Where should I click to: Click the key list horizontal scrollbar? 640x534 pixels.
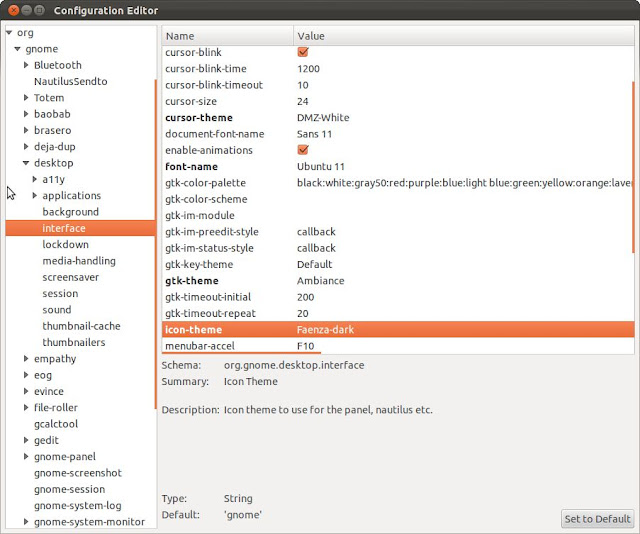242,352
